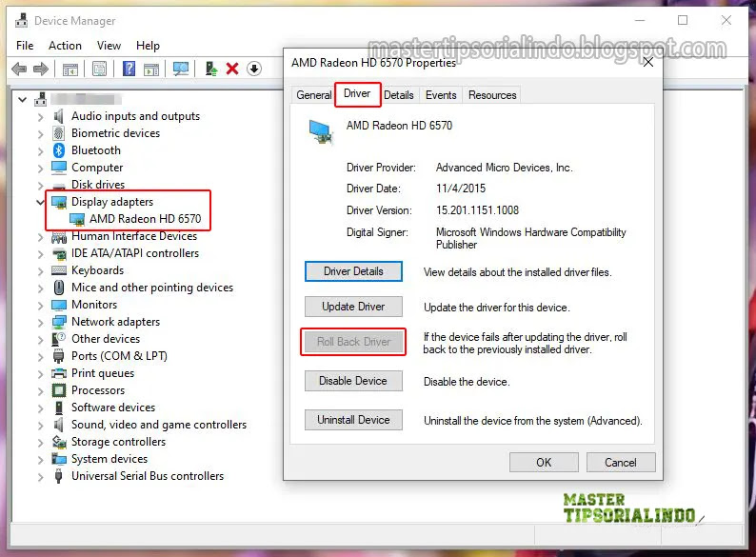Screen dimensions: 756x557
Task: Expand the Biometric devices node
Action: 41,133
